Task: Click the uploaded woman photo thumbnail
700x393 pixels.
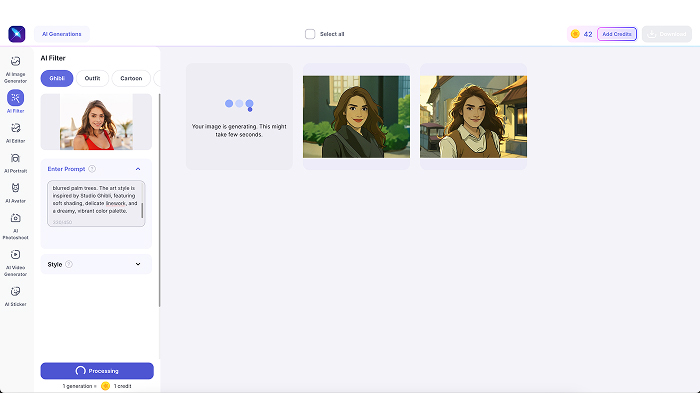Action: 96,122
